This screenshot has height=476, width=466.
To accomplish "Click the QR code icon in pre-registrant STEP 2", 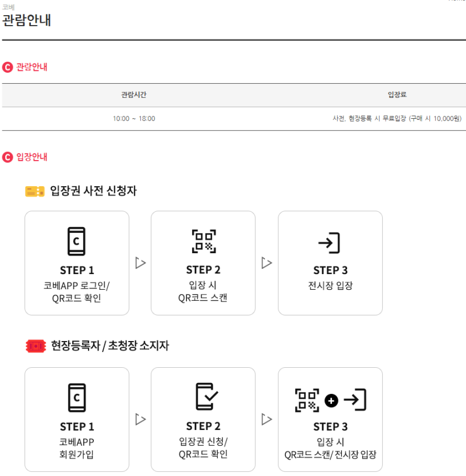I will pos(204,241).
